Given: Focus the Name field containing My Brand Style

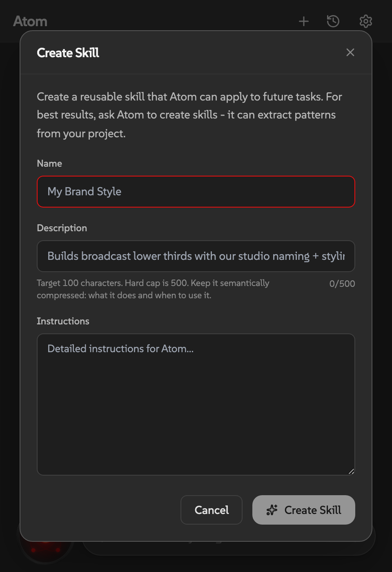Looking at the screenshot, I should click(x=196, y=192).
